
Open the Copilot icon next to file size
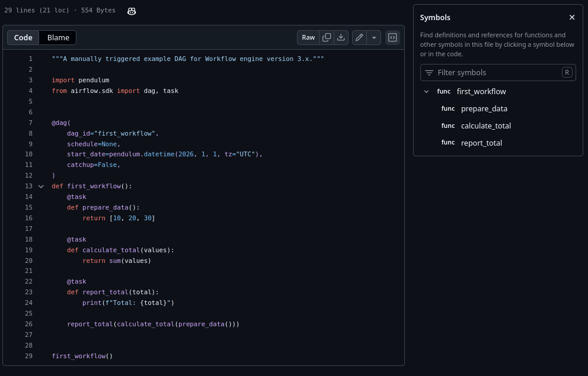pyautogui.click(x=131, y=11)
